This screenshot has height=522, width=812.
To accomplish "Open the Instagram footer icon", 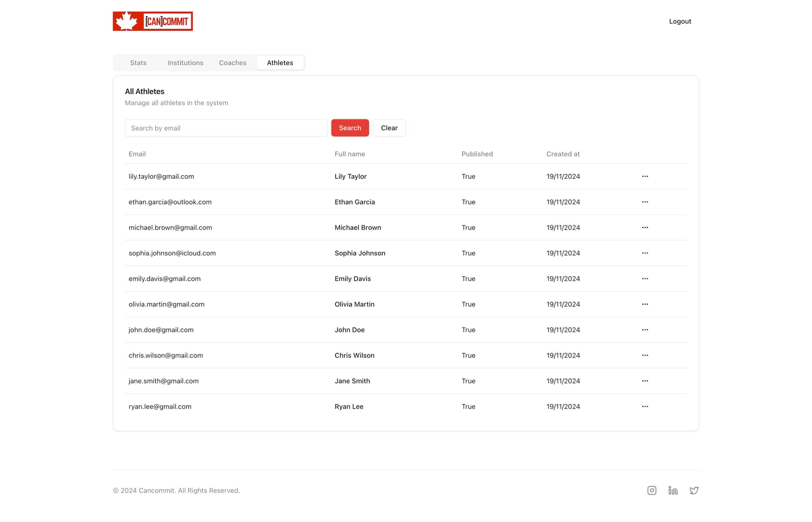I will pyautogui.click(x=652, y=491).
